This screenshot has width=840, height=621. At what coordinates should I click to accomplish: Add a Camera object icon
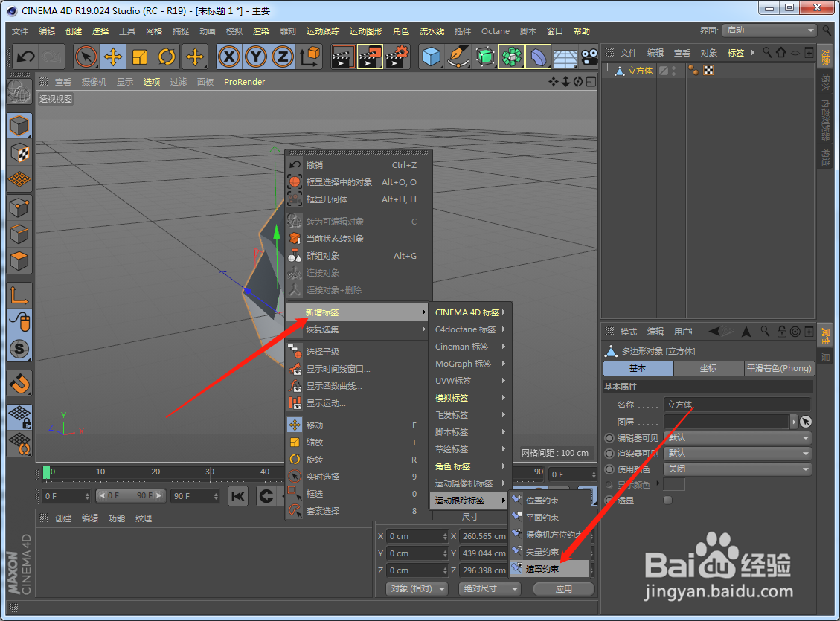coord(589,57)
